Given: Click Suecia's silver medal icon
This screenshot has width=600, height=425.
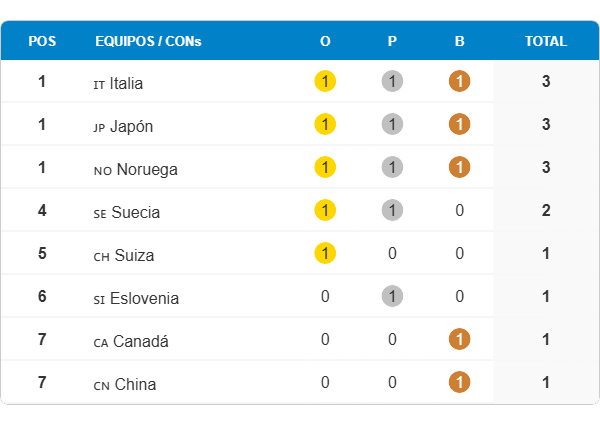Looking at the screenshot, I should tap(392, 210).
